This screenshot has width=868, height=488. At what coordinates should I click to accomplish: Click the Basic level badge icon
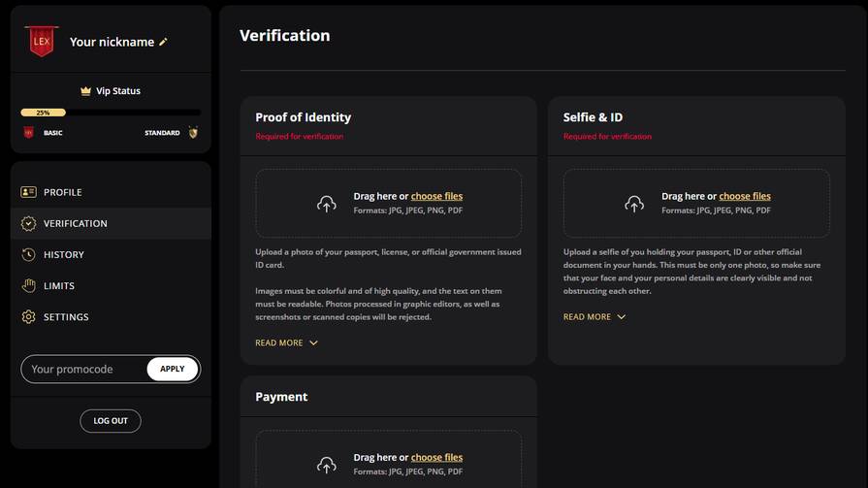point(28,133)
